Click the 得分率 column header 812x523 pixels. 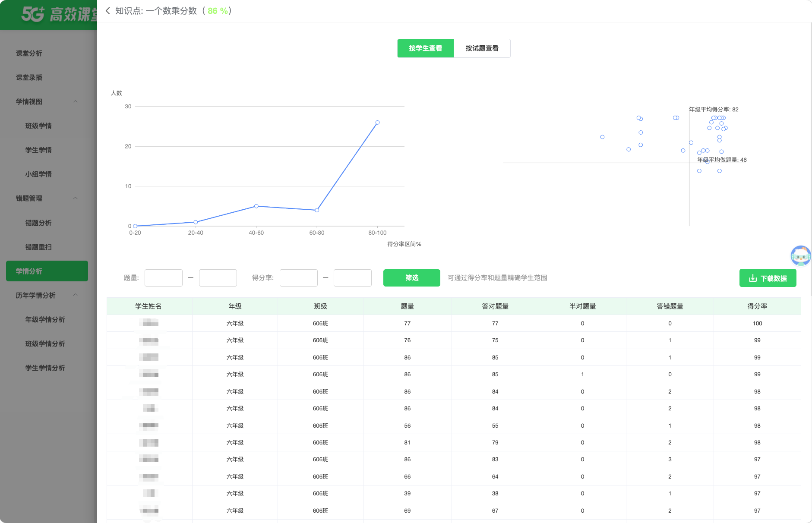tap(757, 306)
